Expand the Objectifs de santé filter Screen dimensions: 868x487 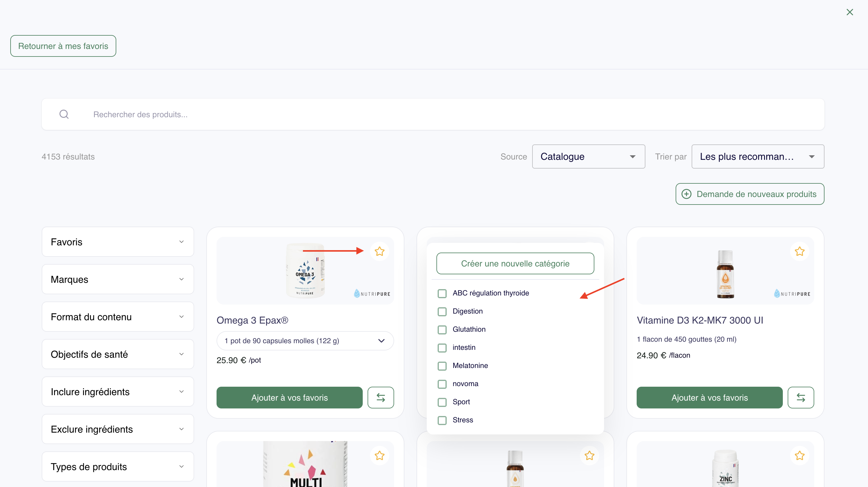click(117, 354)
